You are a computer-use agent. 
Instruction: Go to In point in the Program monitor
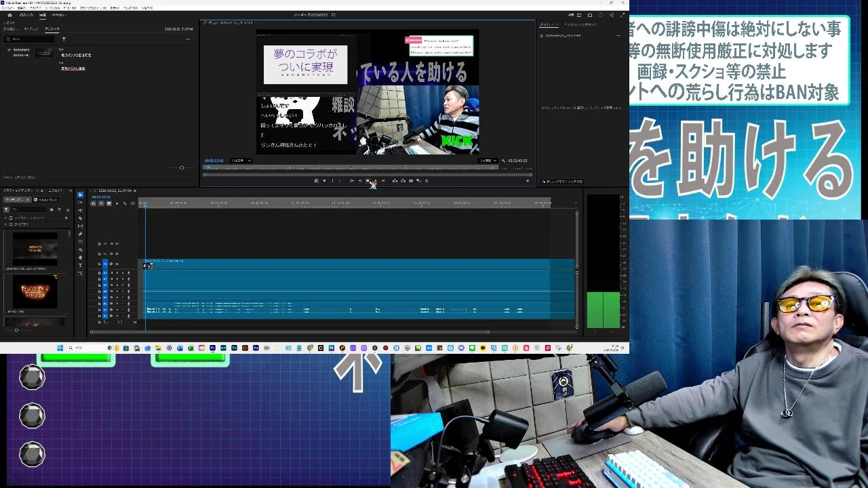pos(352,181)
